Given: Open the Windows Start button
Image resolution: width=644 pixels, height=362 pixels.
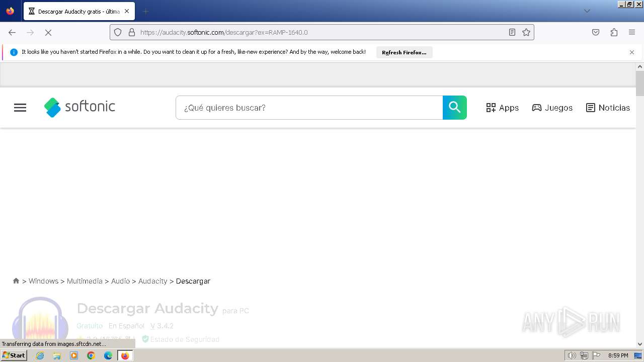Looking at the screenshot, I should click(x=14, y=355).
